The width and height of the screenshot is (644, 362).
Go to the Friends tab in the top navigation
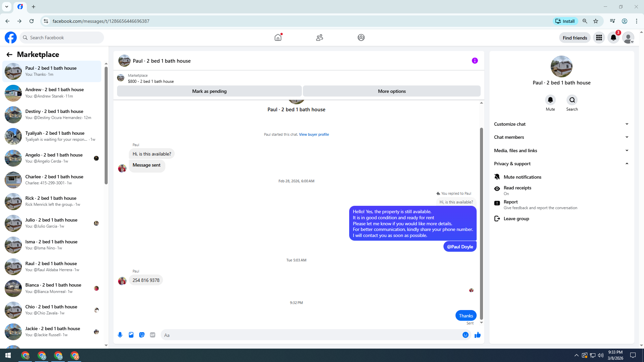(319, 38)
